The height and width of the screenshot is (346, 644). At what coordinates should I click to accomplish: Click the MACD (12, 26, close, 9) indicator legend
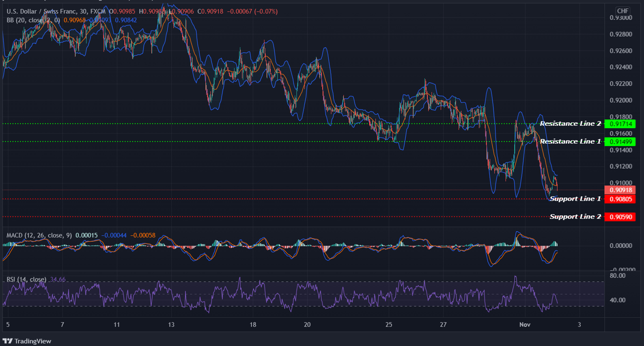(39, 235)
